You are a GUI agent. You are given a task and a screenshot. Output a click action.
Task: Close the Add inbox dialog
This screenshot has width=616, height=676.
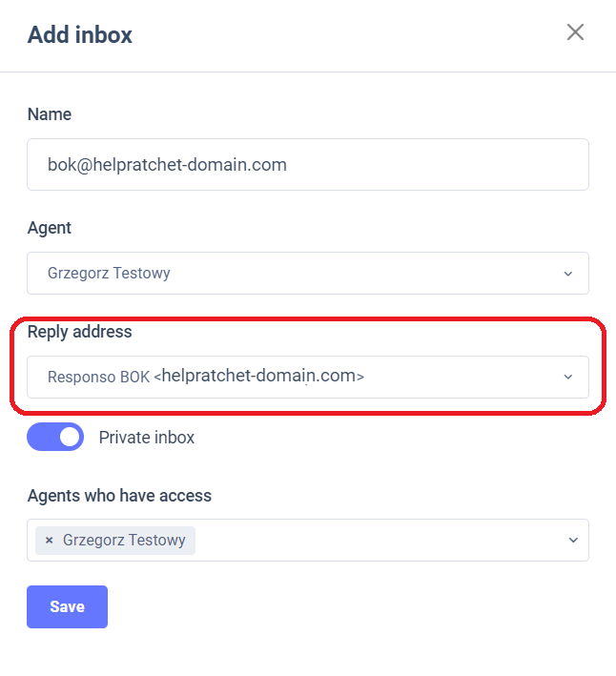575,32
